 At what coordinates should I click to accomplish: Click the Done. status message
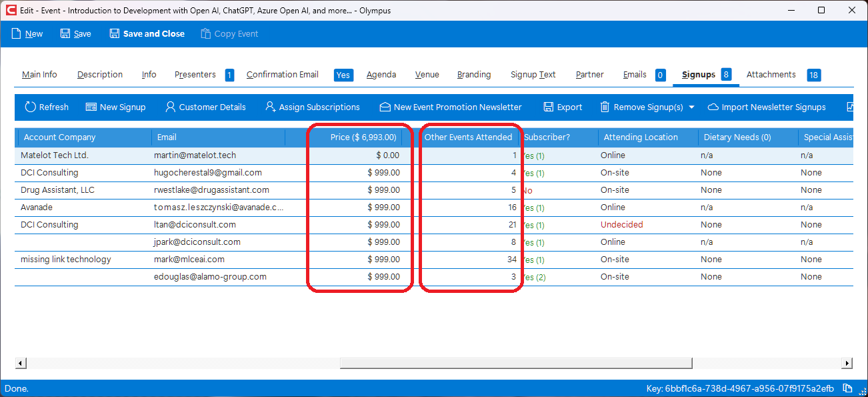17,388
